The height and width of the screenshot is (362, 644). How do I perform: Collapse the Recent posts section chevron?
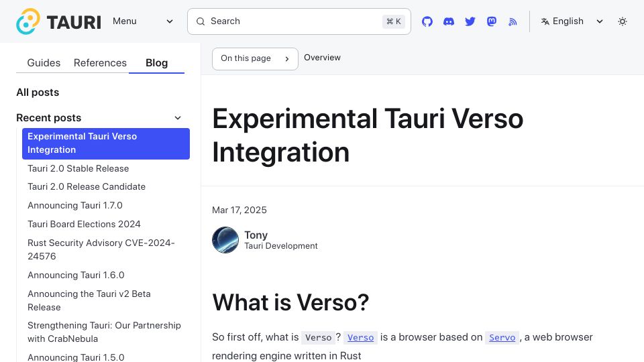click(177, 118)
